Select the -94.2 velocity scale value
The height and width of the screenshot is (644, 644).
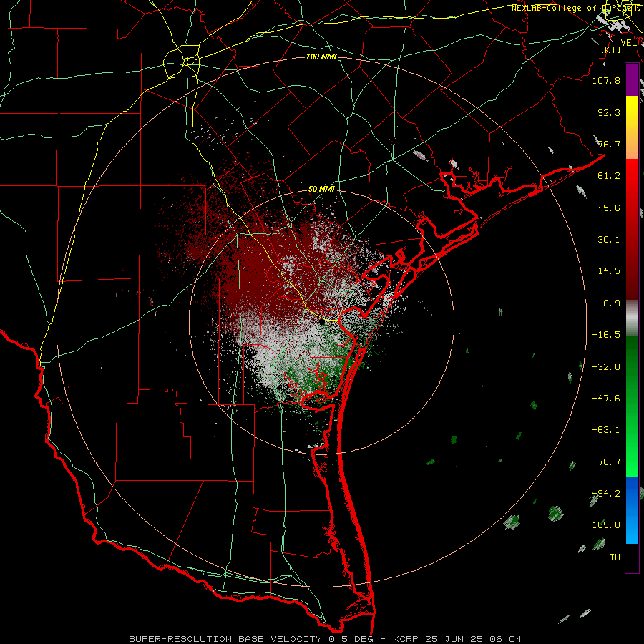606,494
